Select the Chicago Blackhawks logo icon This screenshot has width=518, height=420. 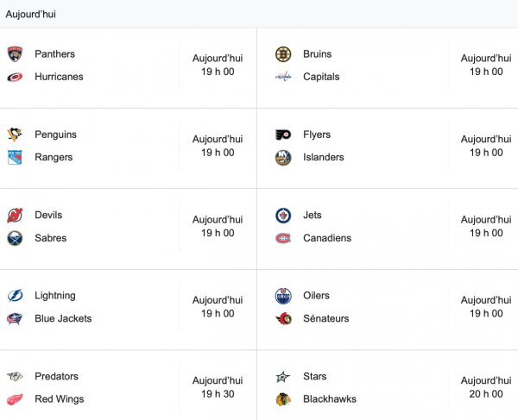pos(283,399)
